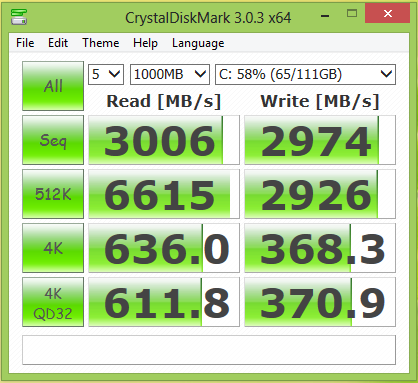The height and width of the screenshot is (383, 418).
Task: Run all benchmarks with the All button
Action: coord(53,86)
